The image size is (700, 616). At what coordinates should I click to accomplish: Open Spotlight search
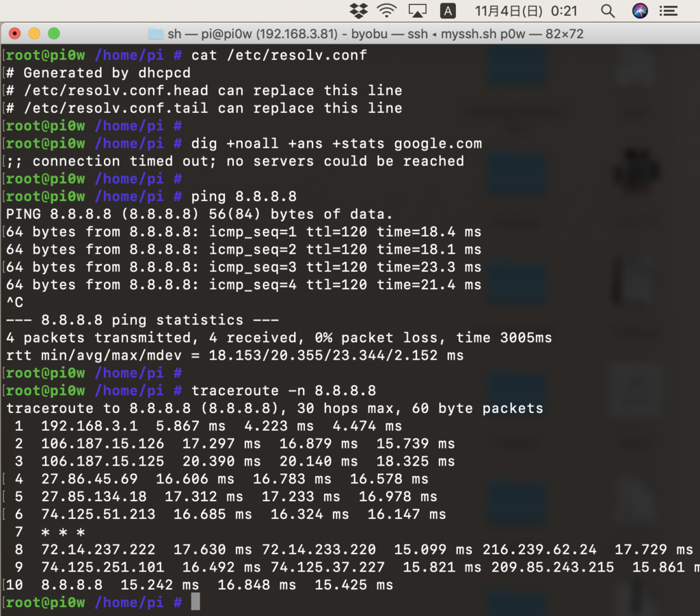pos(608,11)
